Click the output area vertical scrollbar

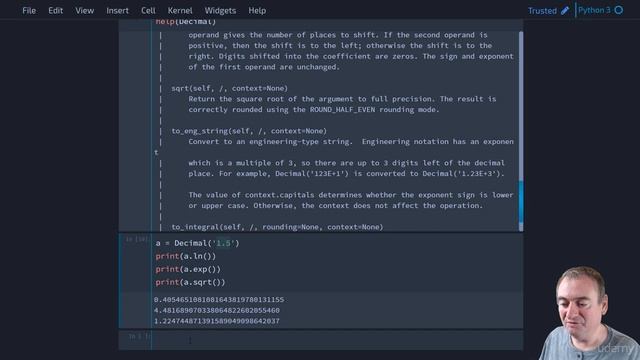click(521, 131)
